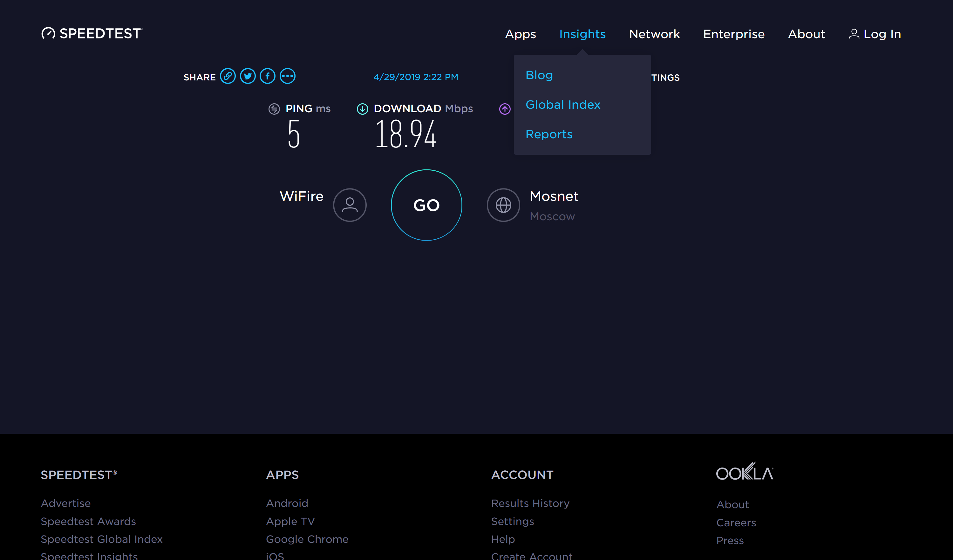Click the Mosnet server name
Viewport: 953px width, 560px height.
(554, 196)
